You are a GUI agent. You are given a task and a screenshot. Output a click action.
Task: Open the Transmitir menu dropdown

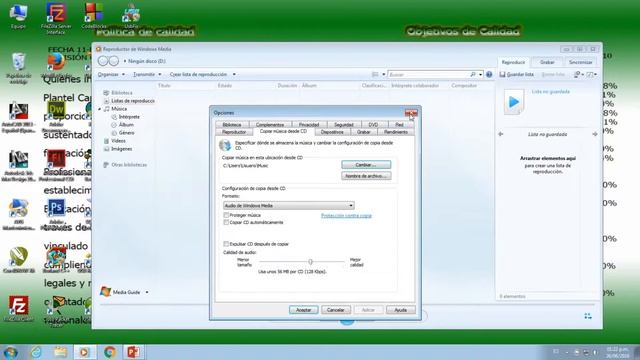147,75
